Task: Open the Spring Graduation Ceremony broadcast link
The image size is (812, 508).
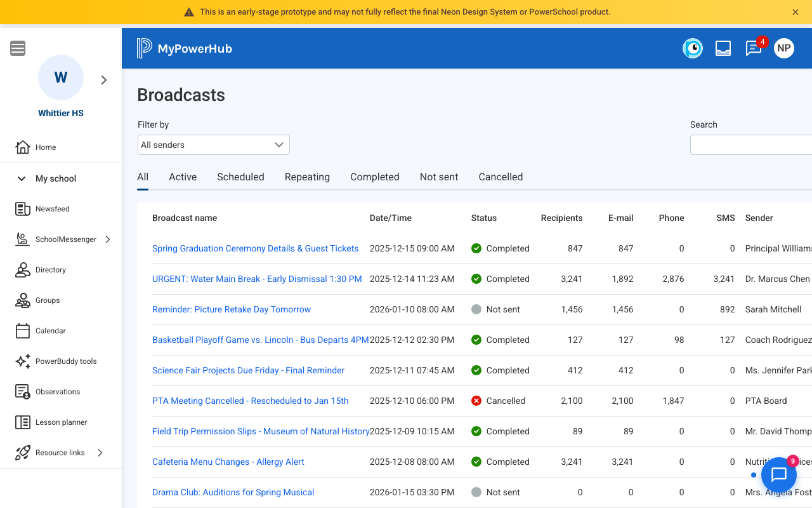Action: (255, 249)
